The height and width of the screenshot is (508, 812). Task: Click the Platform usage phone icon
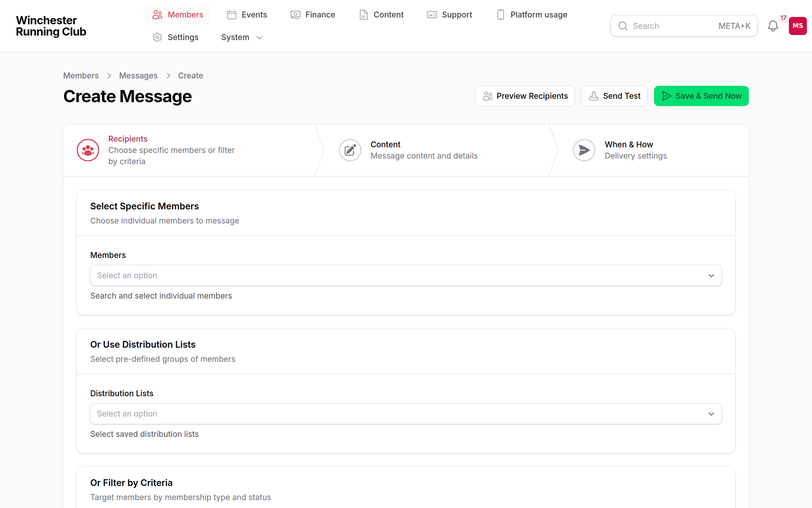[x=501, y=15]
